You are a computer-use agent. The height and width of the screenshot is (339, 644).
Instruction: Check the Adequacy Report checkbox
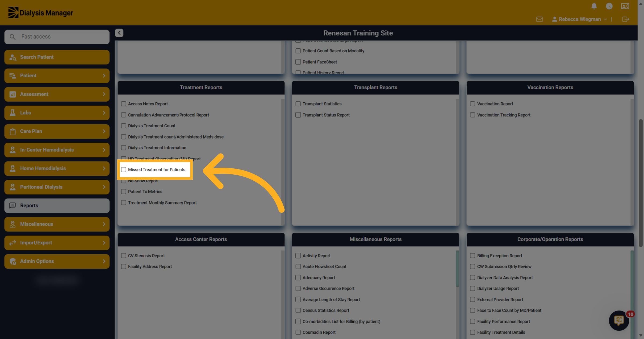tap(298, 278)
